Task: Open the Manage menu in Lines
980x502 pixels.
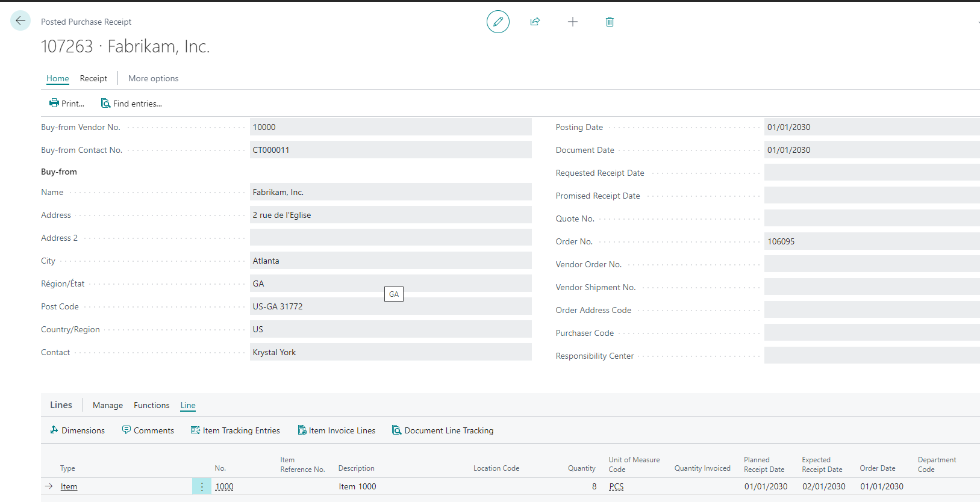Action: pyautogui.click(x=108, y=405)
